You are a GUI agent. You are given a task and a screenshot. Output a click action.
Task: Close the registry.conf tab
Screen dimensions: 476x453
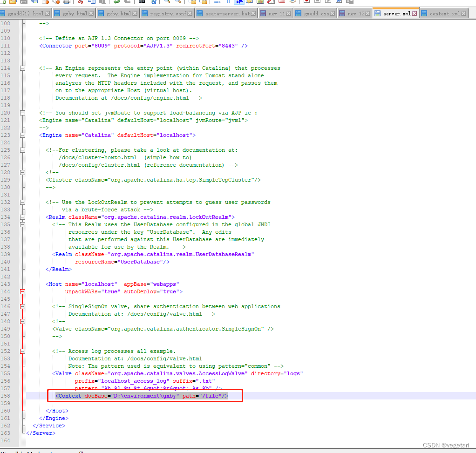(x=190, y=14)
